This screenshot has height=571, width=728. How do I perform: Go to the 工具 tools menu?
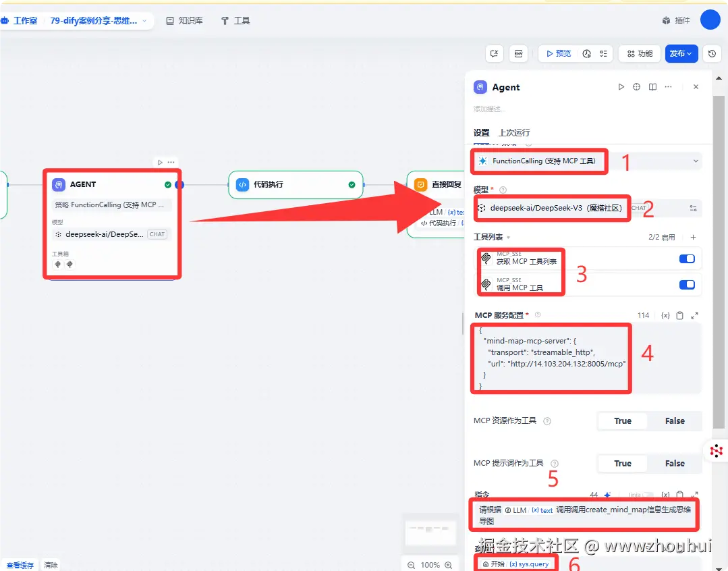pyautogui.click(x=235, y=21)
